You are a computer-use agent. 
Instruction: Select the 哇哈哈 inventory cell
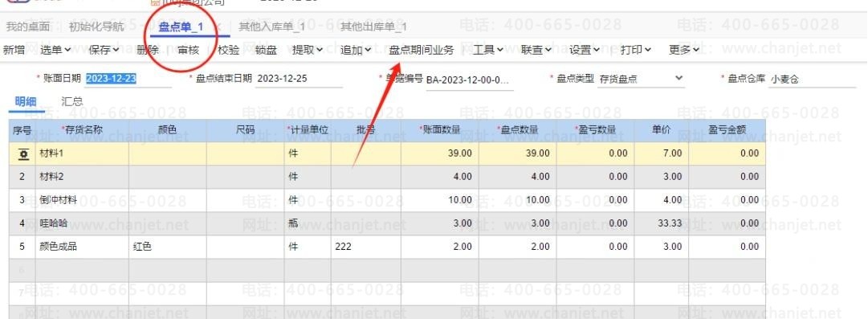[83, 223]
